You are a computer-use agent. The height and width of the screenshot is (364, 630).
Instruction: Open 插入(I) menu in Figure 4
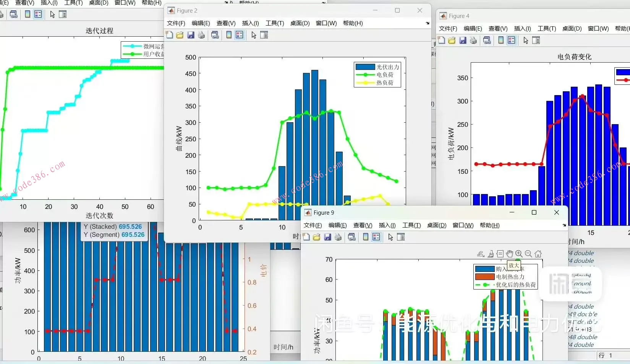click(522, 29)
